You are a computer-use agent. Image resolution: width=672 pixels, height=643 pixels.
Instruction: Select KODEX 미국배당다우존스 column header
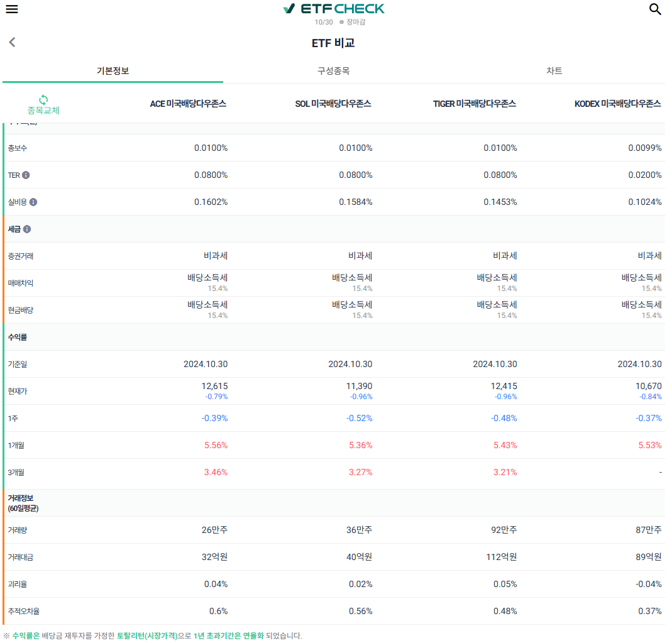[617, 104]
